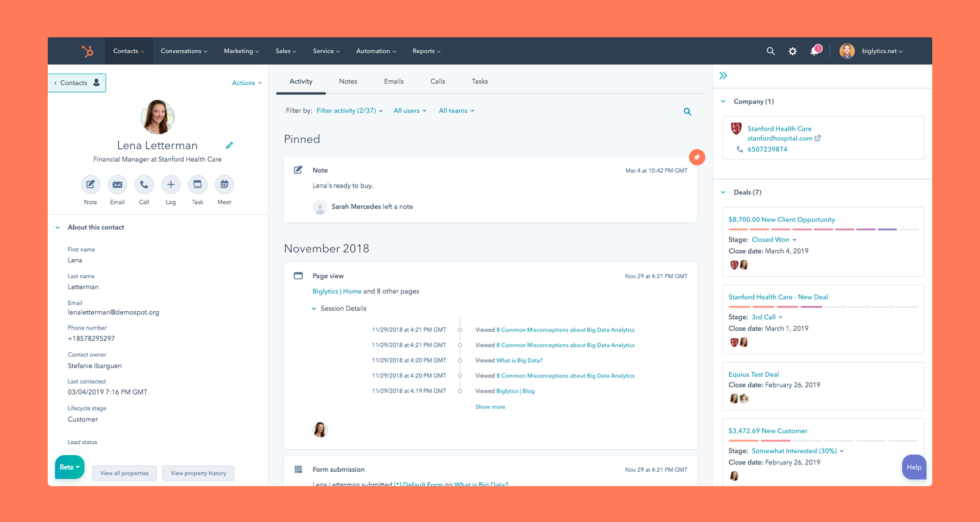Open the Help button
980x522 pixels.
[x=914, y=467]
